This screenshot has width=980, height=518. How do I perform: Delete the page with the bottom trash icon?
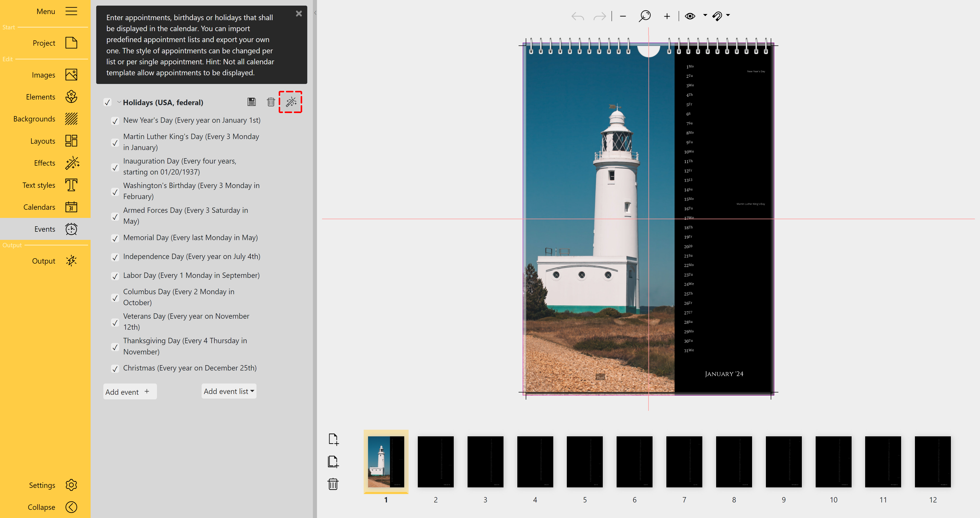pyautogui.click(x=333, y=484)
